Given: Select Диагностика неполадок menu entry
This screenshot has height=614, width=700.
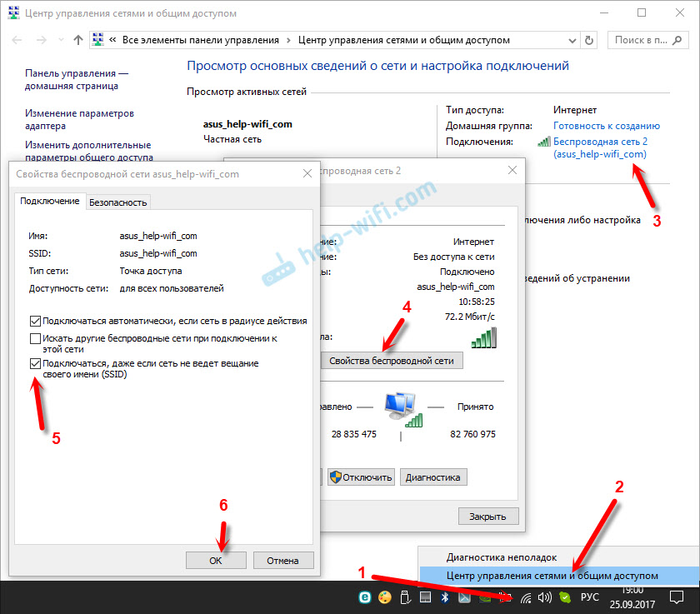Looking at the screenshot, I should pos(502,557).
